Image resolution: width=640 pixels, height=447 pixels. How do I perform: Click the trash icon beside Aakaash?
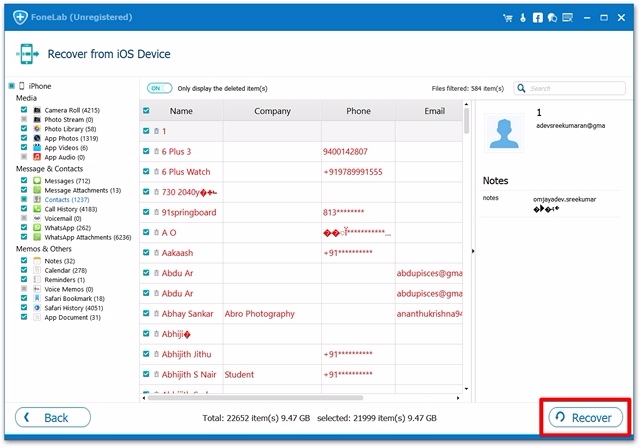(x=156, y=253)
